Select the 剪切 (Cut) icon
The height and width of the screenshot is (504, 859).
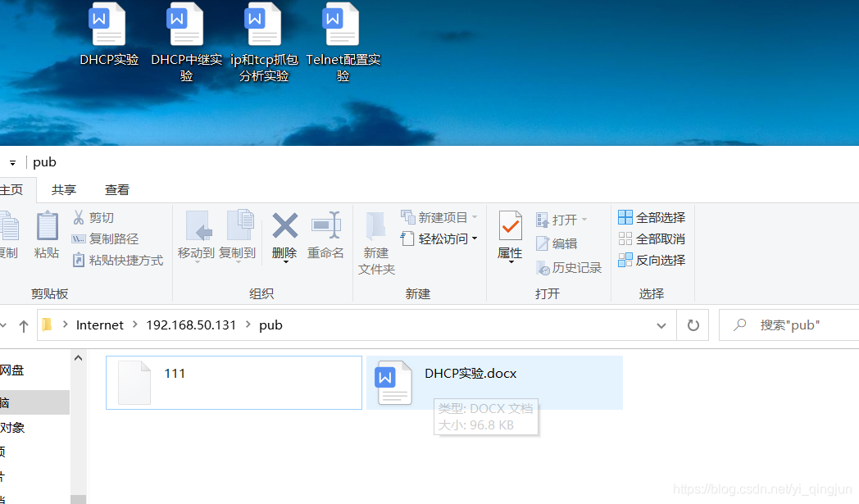coord(80,217)
